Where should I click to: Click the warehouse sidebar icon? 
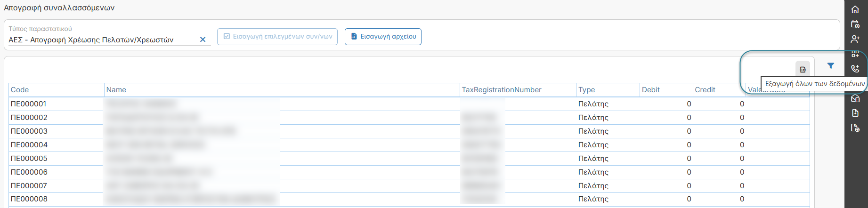pos(855,98)
